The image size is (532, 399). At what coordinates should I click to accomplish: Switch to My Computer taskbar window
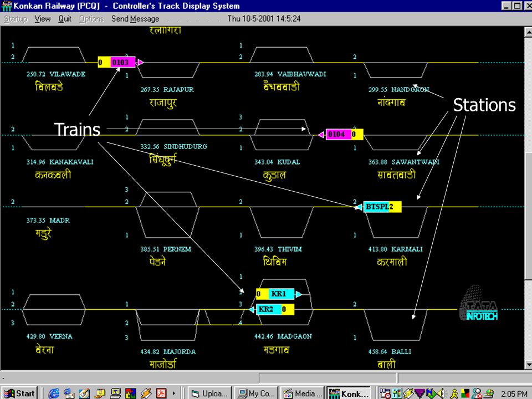(x=256, y=393)
